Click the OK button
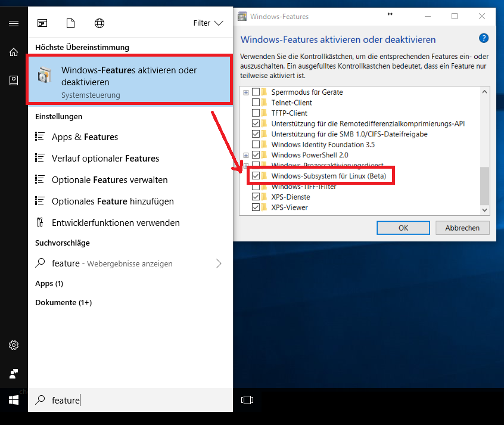This screenshot has height=425, width=504. point(403,228)
